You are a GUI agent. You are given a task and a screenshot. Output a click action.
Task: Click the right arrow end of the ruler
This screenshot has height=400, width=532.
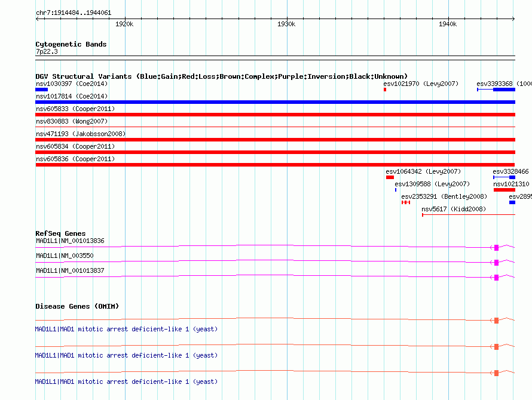[x=513, y=19]
